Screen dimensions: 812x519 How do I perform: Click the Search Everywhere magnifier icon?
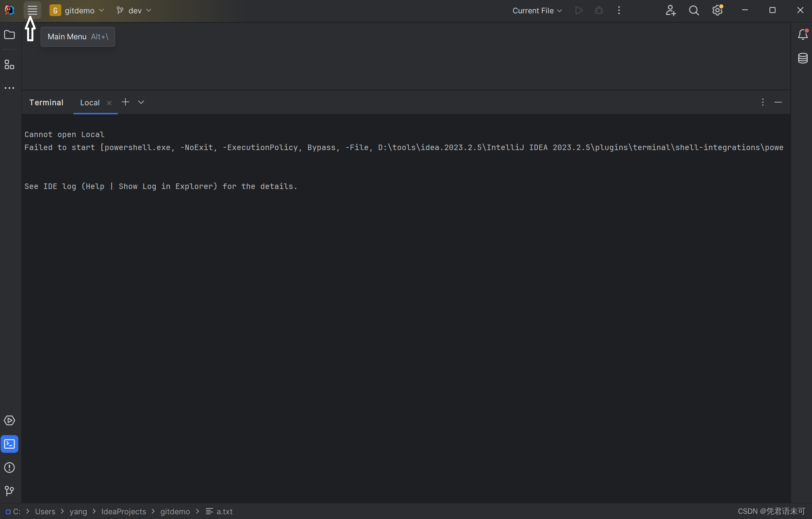coord(694,11)
